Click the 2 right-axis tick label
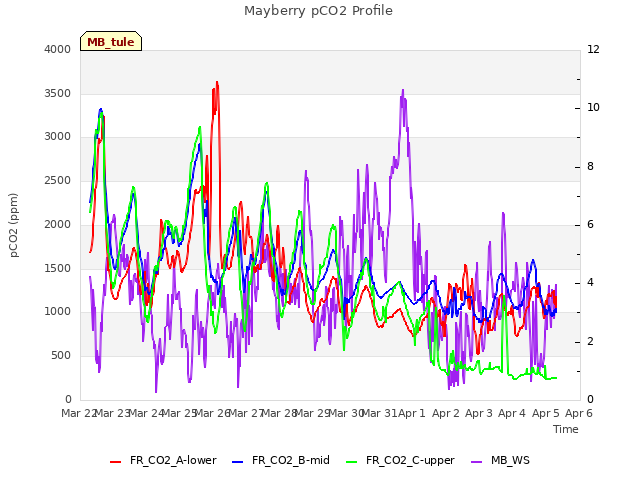Screen dimensions: 640x480 click(590, 341)
